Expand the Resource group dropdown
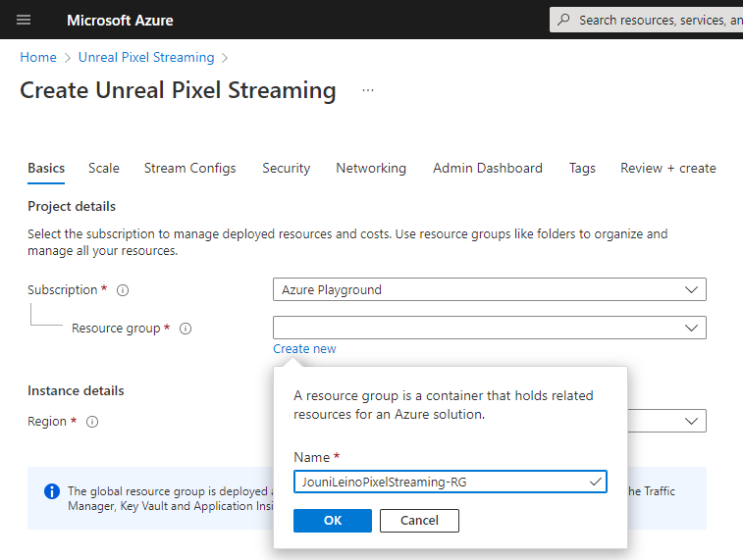The image size is (743, 560). tap(490, 328)
